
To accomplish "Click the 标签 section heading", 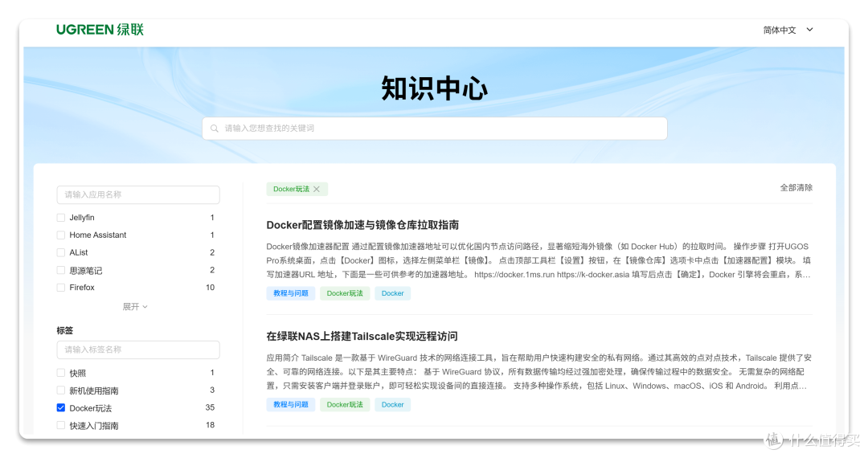I will coord(65,330).
